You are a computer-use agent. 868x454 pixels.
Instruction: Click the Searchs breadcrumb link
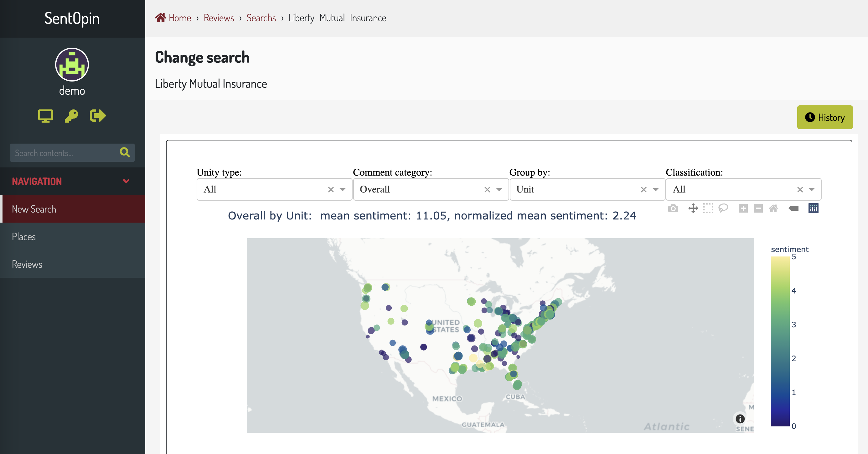[261, 18]
